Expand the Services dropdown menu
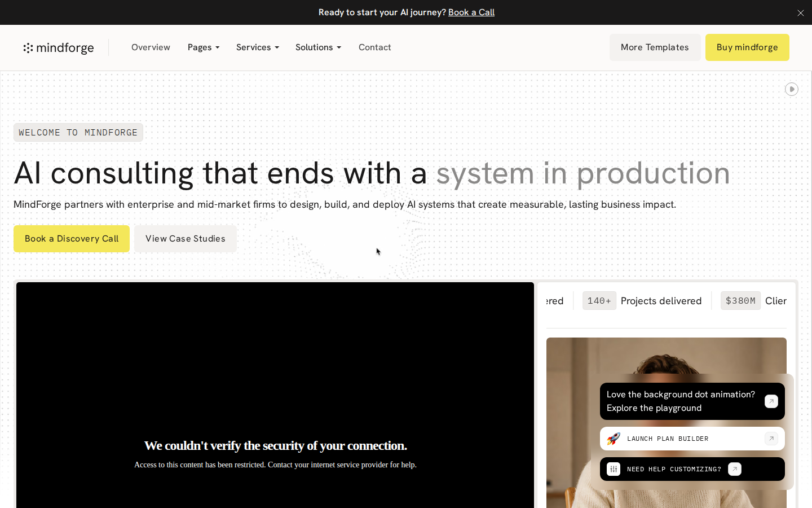The height and width of the screenshot is (508, 812). pos(258,47)
